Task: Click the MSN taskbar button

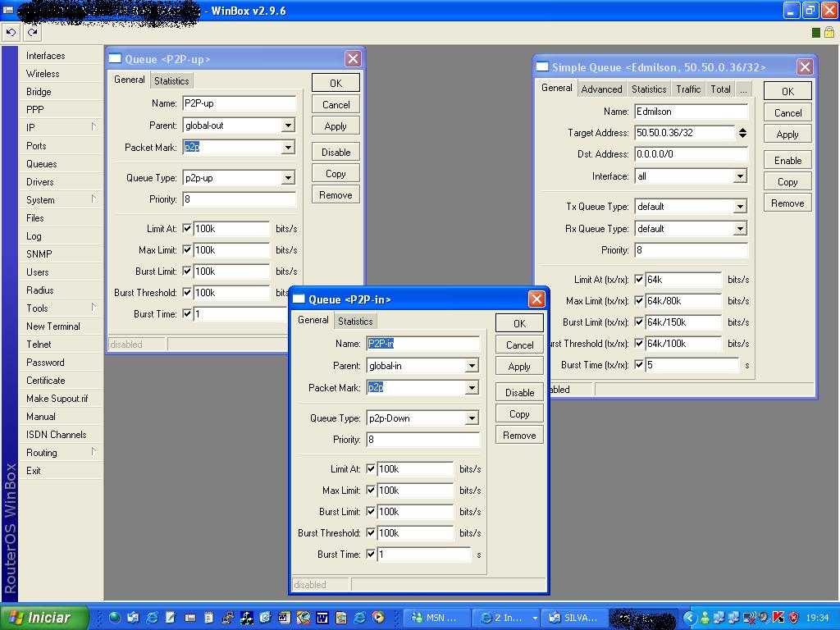Action: 436,618
